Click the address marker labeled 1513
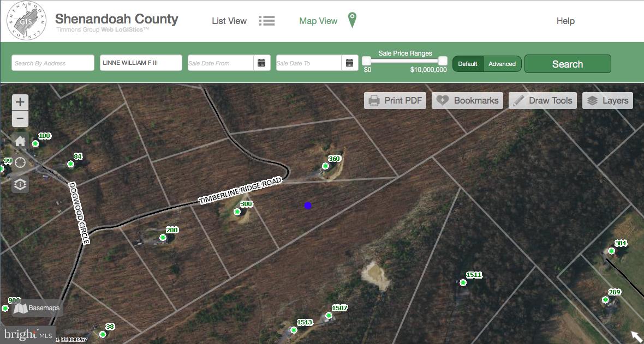The height and width of the screenshot is (344, 644). coord(294,330)
